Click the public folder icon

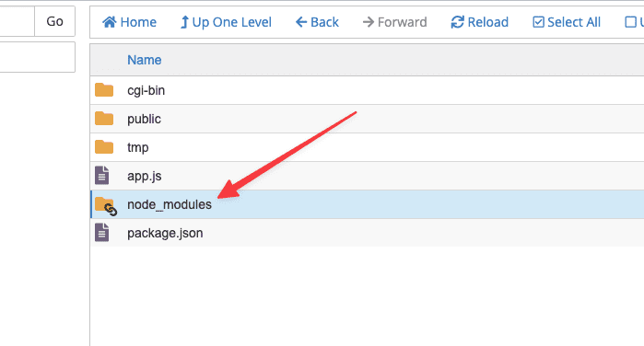coord(104,119)
